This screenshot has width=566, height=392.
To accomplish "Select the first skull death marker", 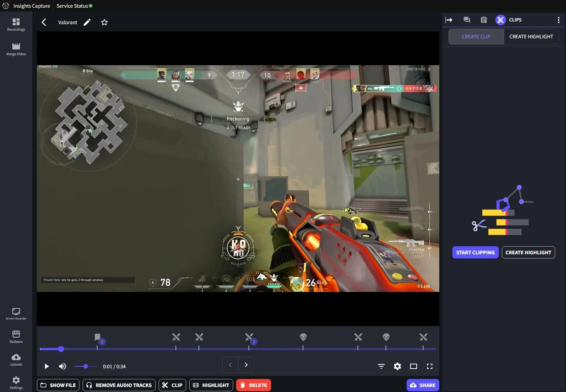I will 303,337.
